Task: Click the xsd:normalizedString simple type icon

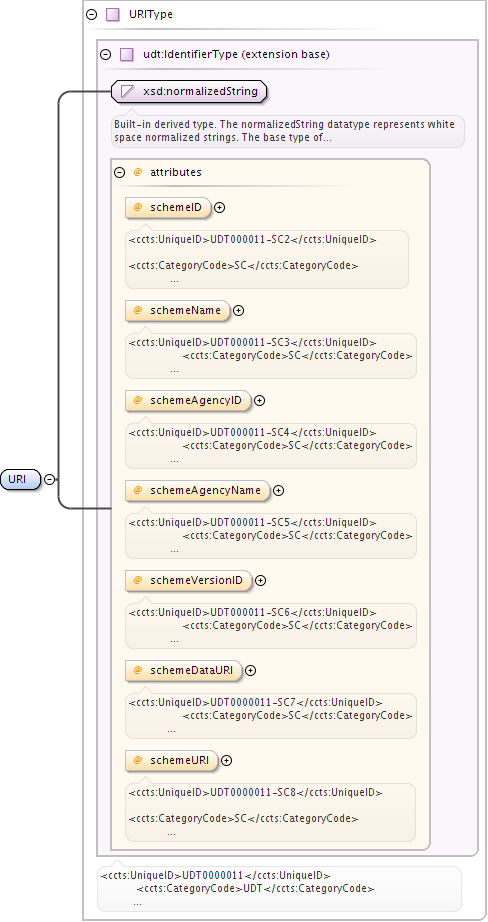Action: click(128, 92)
